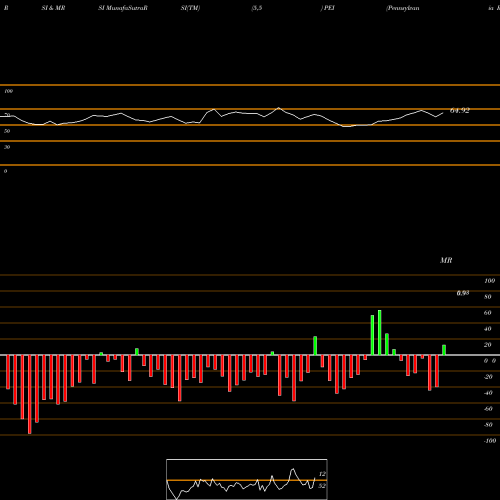Click the -60 label on MR axis

(488, 409)
